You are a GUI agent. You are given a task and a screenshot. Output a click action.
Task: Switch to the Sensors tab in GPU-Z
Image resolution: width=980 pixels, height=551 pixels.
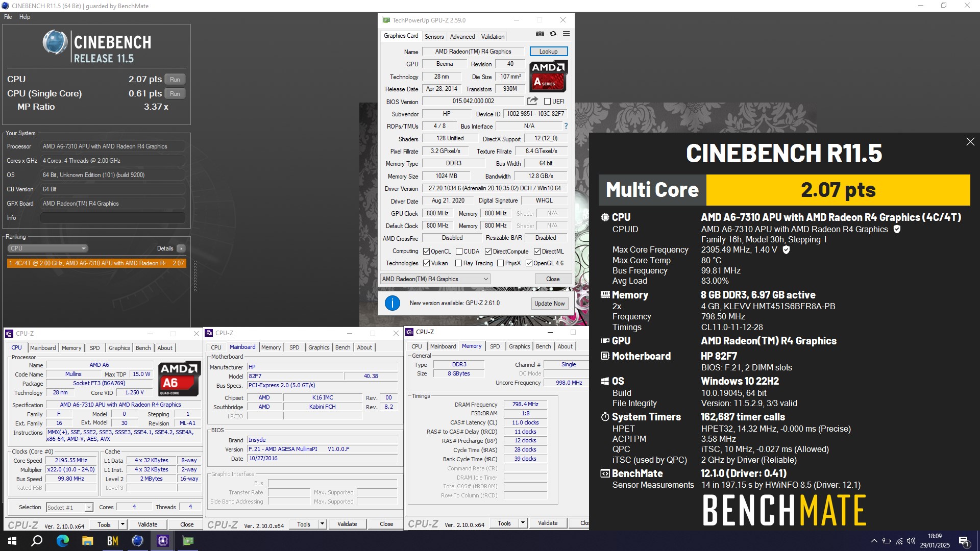click(434, 37)
